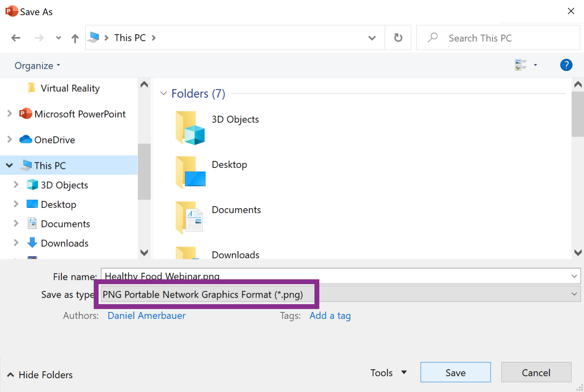Image resolution: width=584 pixels, height=392 pixels.
Task: Click the PowerPoint icon in title bar
Action: [11, 11]
